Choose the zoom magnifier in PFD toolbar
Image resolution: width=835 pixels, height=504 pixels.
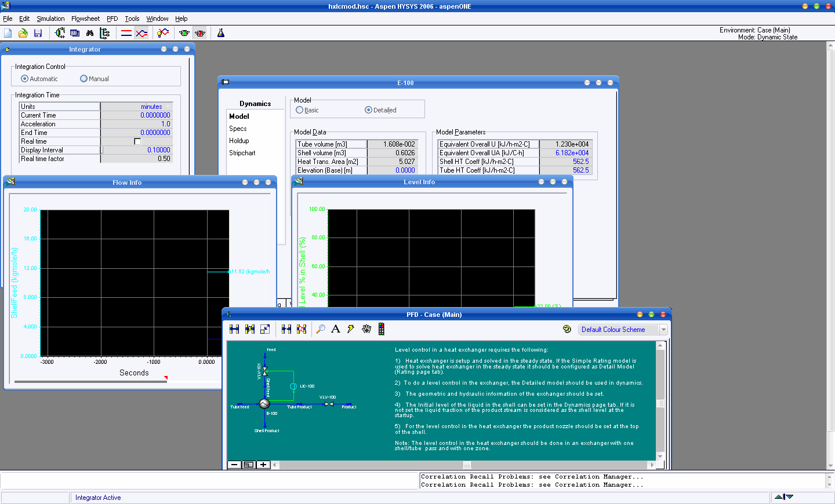coord(321,329)
